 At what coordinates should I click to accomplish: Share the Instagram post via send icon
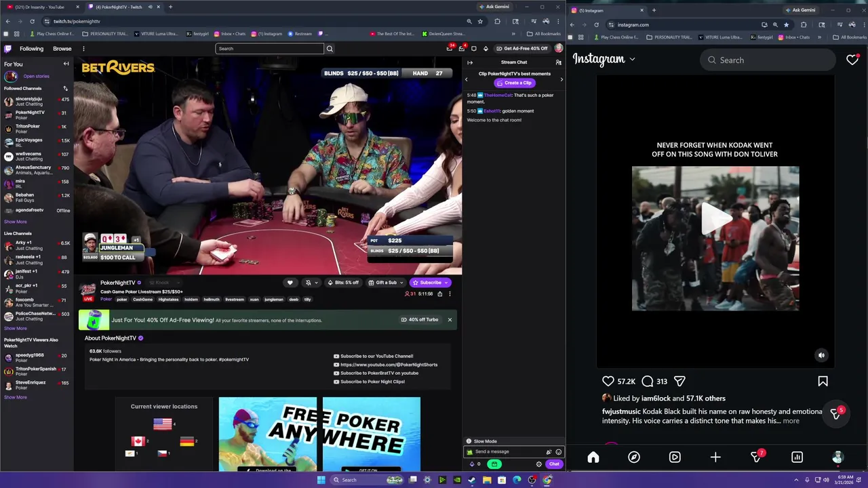point(679,382)
